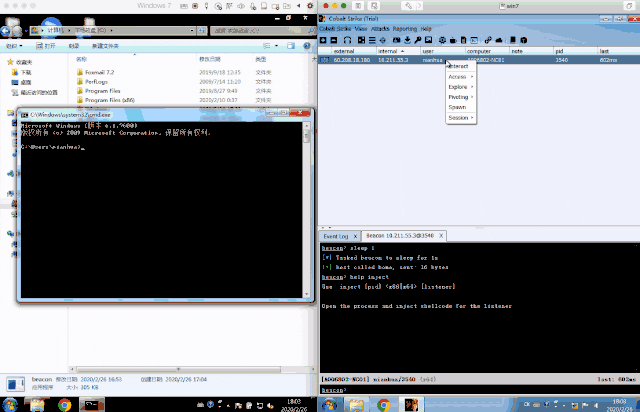Screen dimensions: 640x412
Task: Expand the Access submenu in context menu
Action: coord(459,76)
